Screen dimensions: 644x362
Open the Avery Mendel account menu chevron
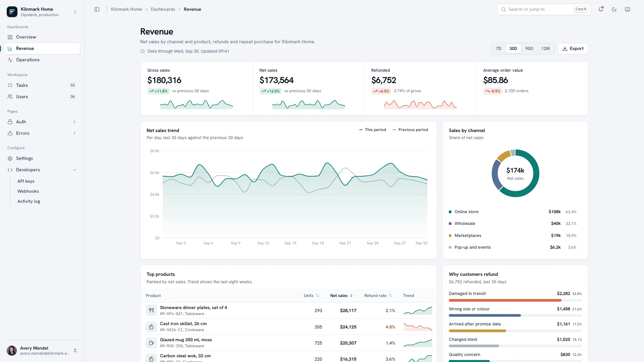pyautogui.click(x=75, y=351)
